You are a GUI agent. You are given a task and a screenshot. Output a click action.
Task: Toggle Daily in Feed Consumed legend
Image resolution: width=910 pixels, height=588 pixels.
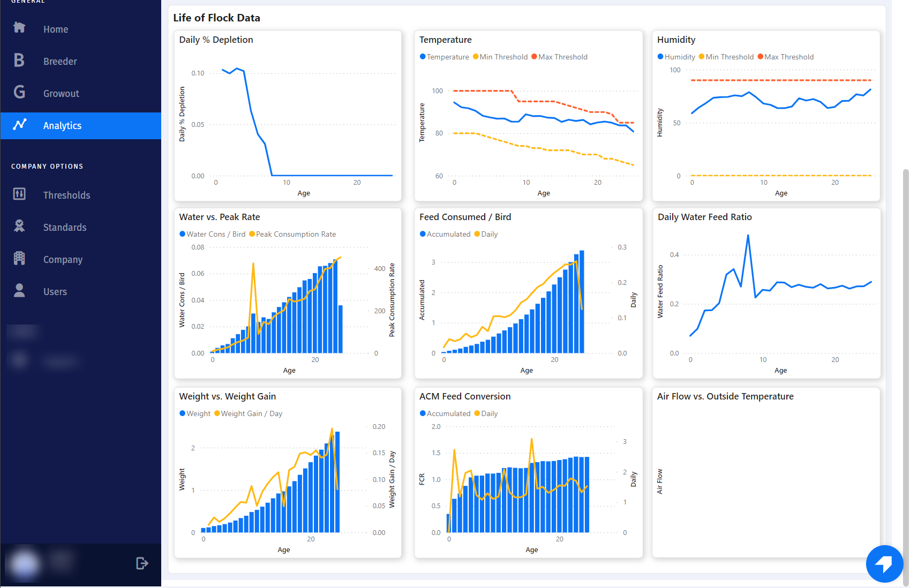[x=486, y=234]
